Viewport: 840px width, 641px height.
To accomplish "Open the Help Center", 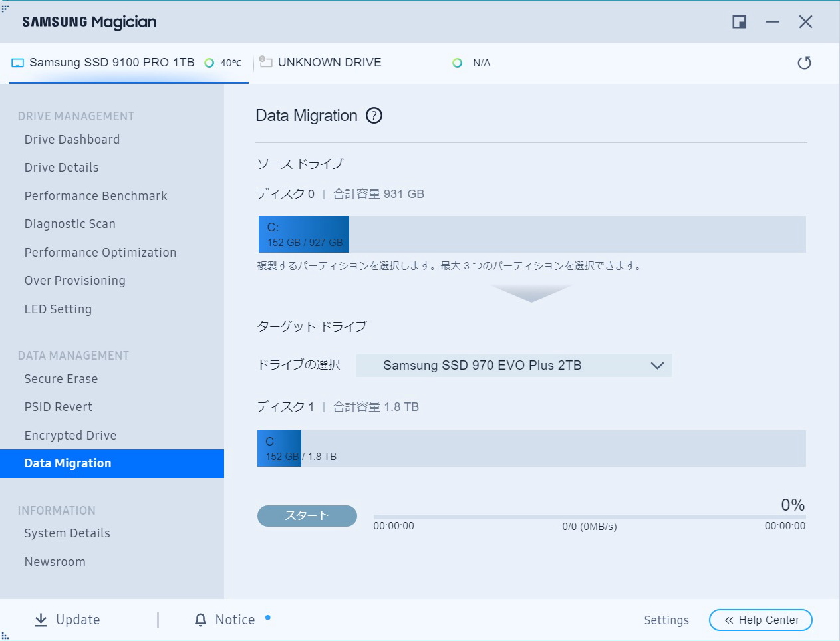I will click(x=761, y=620).
